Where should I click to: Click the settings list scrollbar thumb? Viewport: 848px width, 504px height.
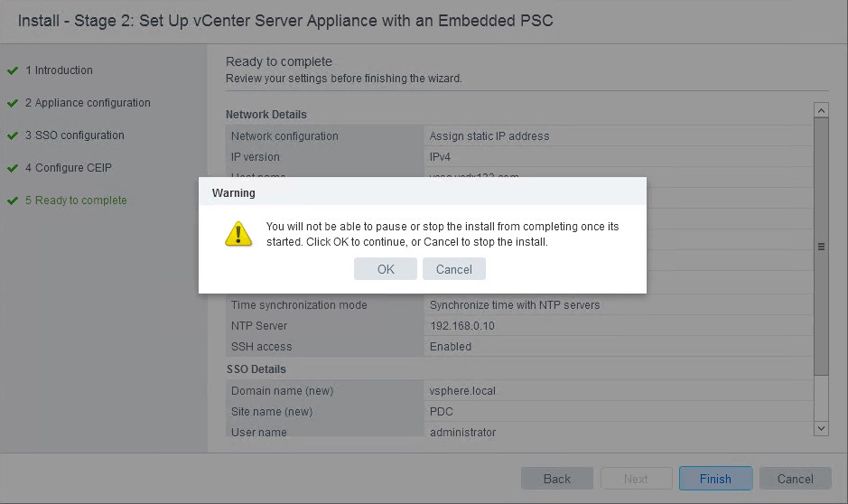[x=821, y=246]
